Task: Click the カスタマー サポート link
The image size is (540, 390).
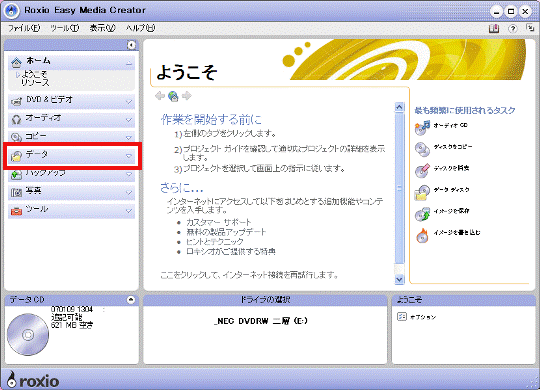Action: tap(219, 222)
